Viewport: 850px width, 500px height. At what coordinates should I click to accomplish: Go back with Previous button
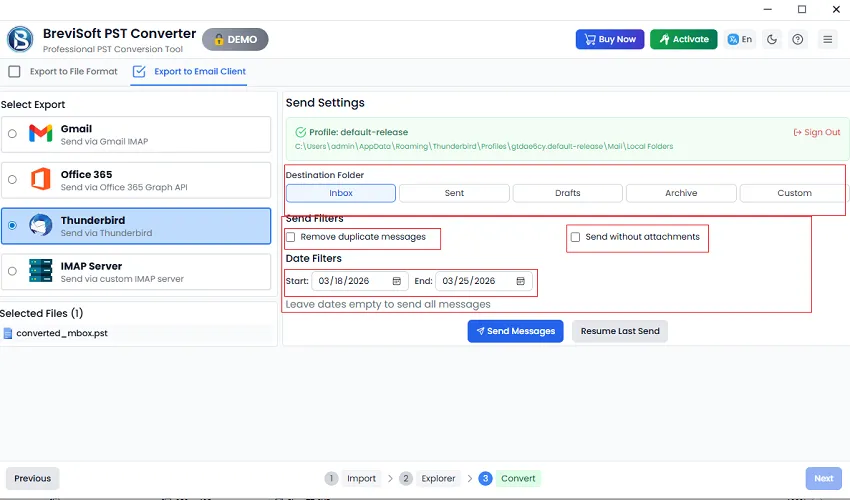pos(33,478)
